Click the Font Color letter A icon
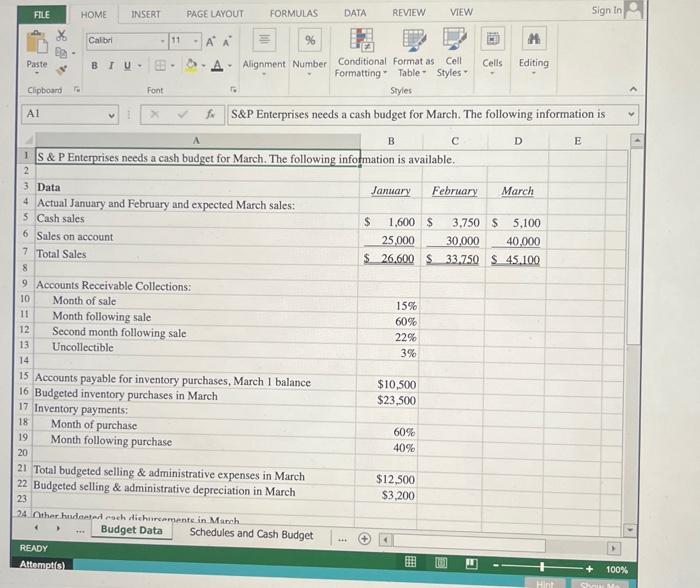Screen dimensions: 700x588 pyautogui.click(x=217, y=66)
